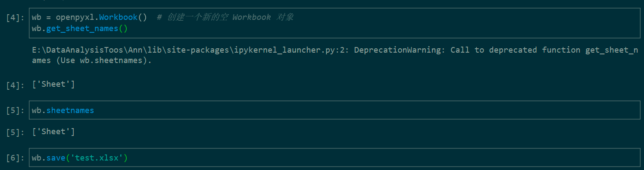This screenshot has width=644, height=170.
Task: Select the input prompt [5]:
Action: click(16, 110)
